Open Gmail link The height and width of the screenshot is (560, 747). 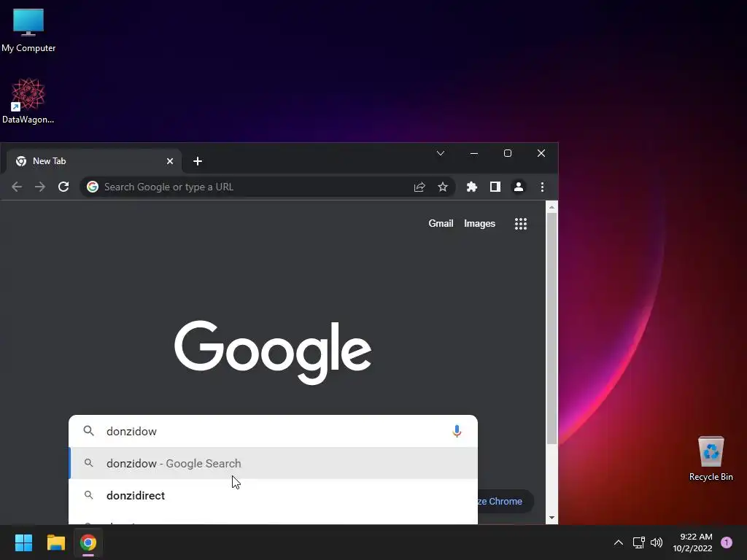441,224
